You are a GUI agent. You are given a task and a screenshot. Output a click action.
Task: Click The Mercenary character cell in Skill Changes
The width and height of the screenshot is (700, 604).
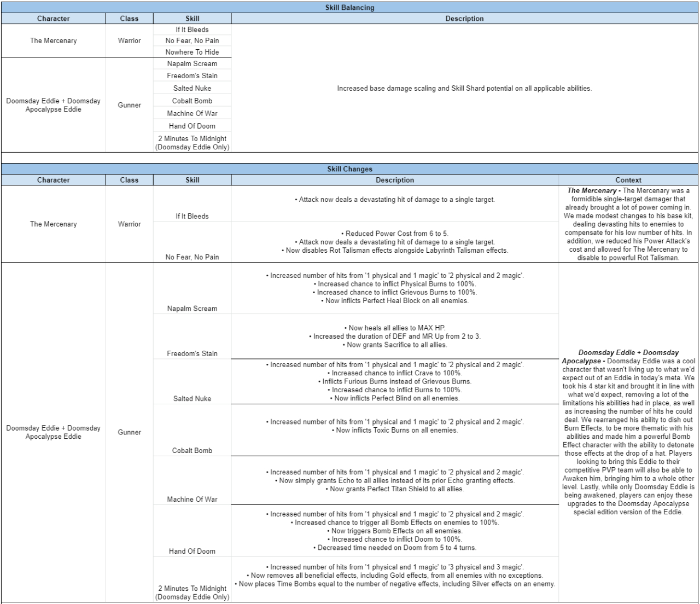click(x=53, y=224)
